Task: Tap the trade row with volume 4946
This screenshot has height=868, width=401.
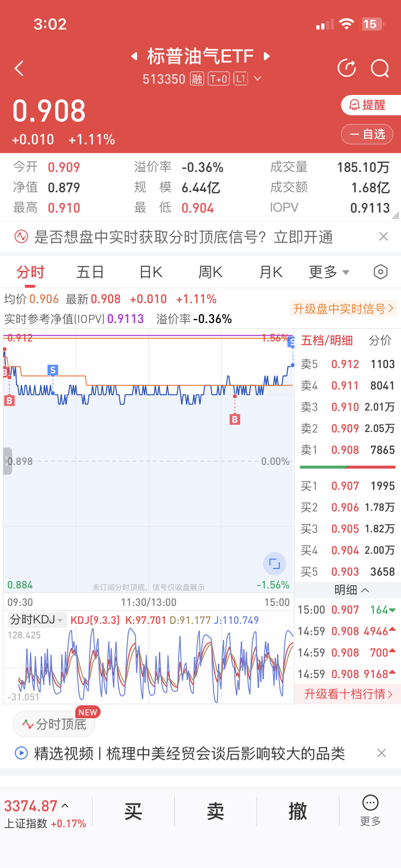Action: click(348, 631)
